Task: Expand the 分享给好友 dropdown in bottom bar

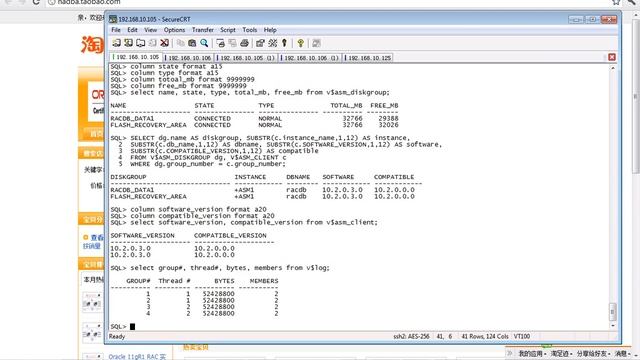Action: coord(593,353)
